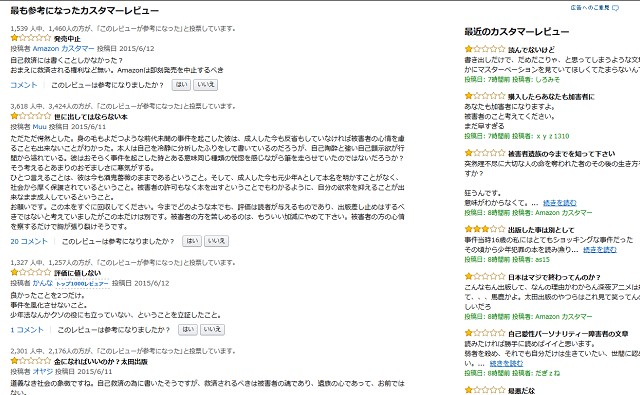Click the recent review title 日本はマジで終わってんのか？

pyautogui.click(x=554, y=277)
